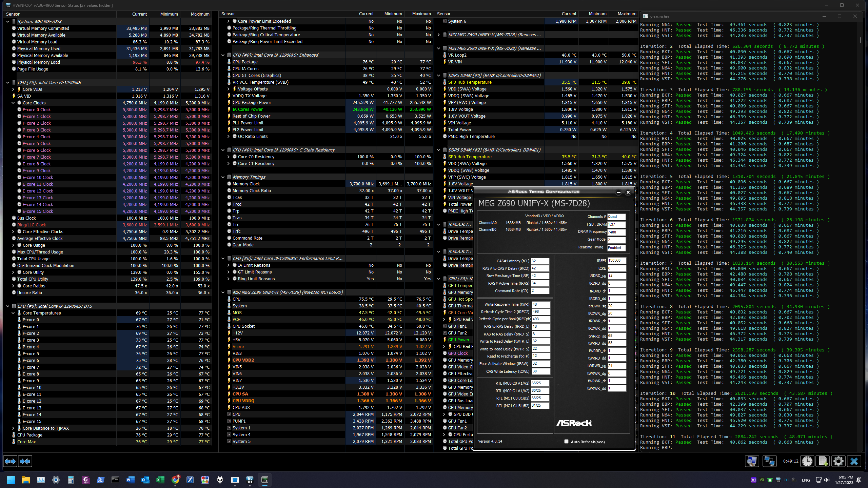Expand the IA Limit Reasons row
Image resolution: width=868 pixels, height=488 pixels.
[x=228, y=265]
